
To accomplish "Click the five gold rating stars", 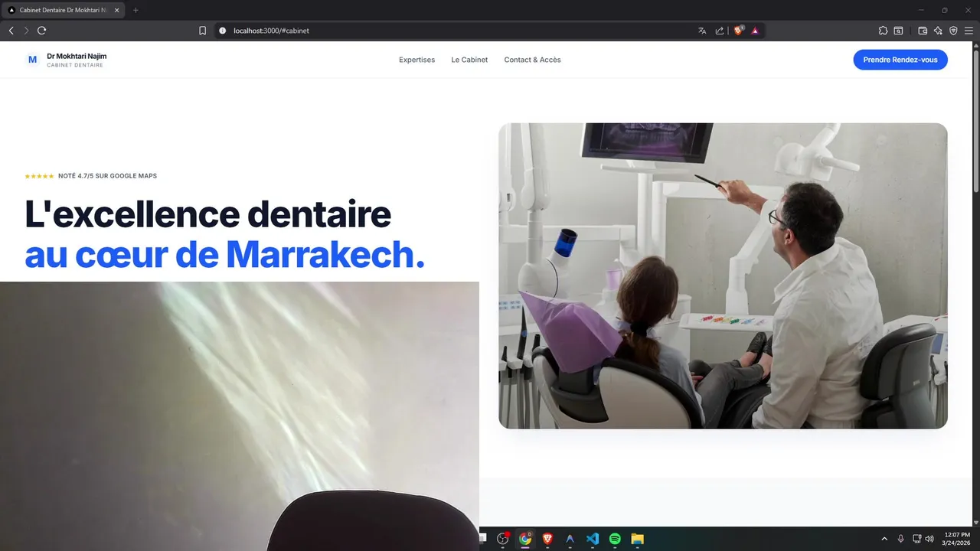I will point(39,176).
